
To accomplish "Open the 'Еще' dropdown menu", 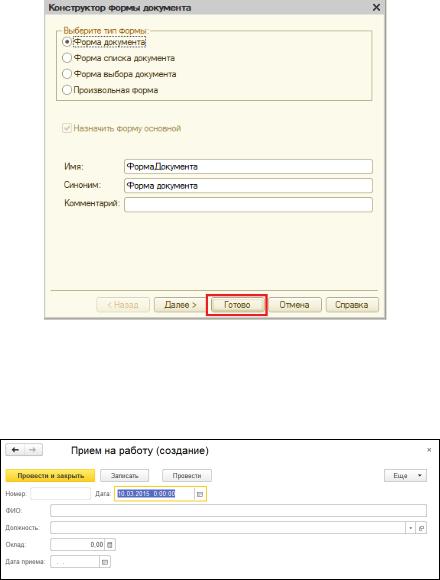I will 405,476.
